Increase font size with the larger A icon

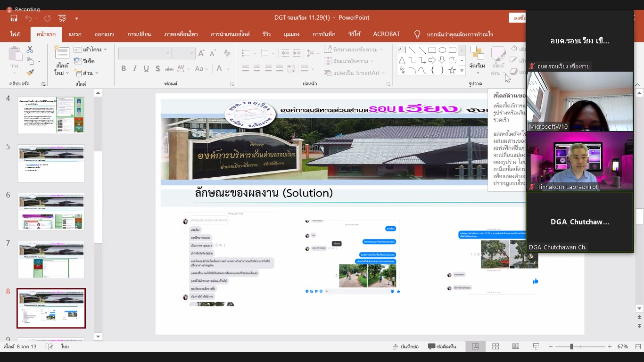(x=201, y=53)
